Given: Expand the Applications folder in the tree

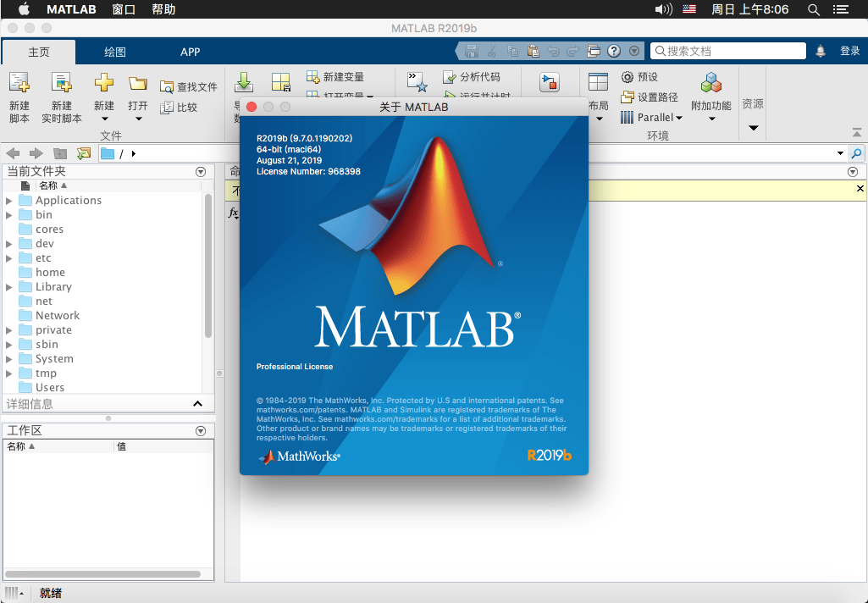Looking at the screenshot, I should pos(8,200).
